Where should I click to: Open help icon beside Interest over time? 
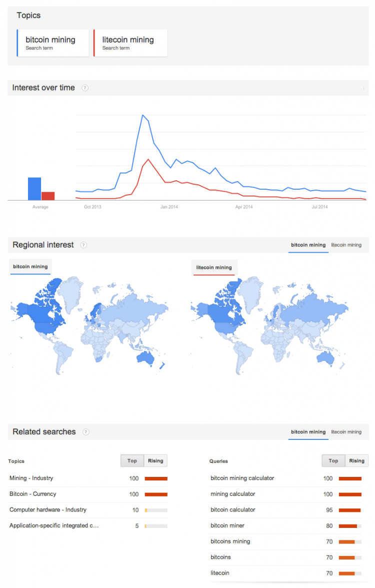(x=85, y=88)
